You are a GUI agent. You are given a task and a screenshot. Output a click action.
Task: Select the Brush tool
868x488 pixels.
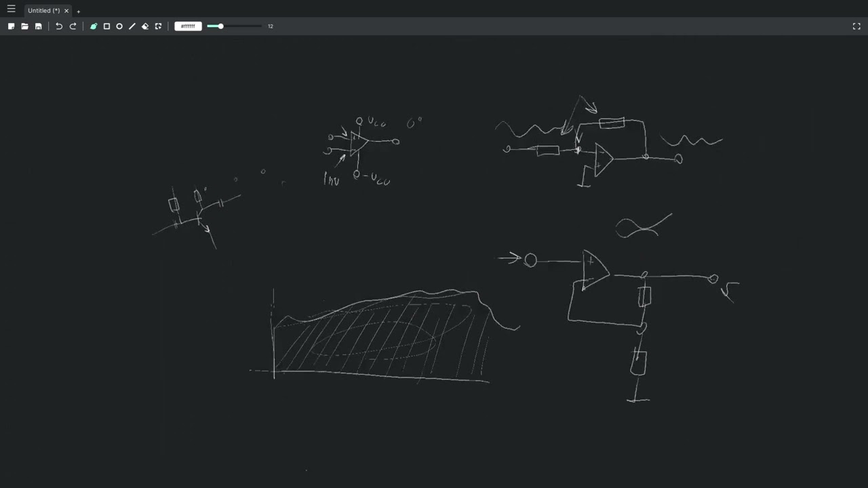pos(94,26)
